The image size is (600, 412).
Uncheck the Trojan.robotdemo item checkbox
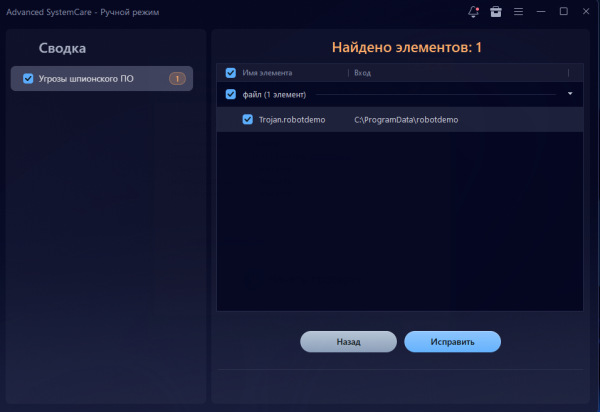[x=248, y=119]
